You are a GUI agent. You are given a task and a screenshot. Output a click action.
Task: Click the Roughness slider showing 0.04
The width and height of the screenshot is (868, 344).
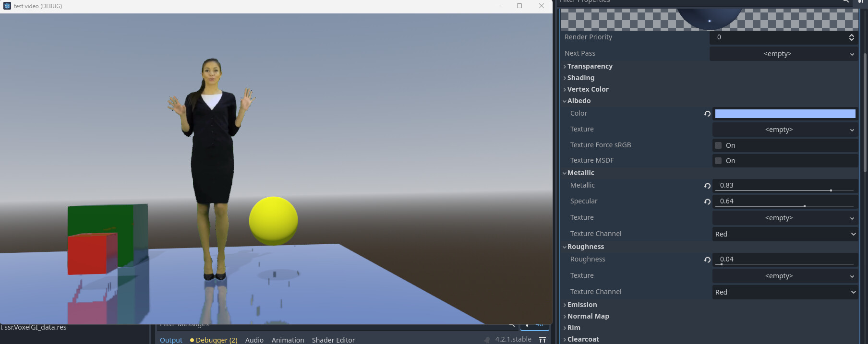[785, 260]
